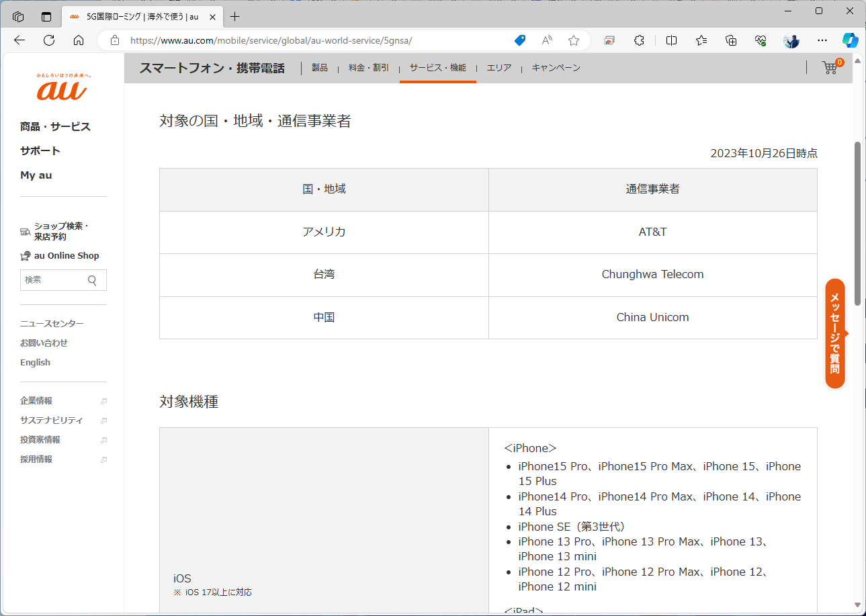The width and height of the screenshot is (866, 616).
Task: Click the page vertical scrollbar thumb
Action: click(857, 224)
